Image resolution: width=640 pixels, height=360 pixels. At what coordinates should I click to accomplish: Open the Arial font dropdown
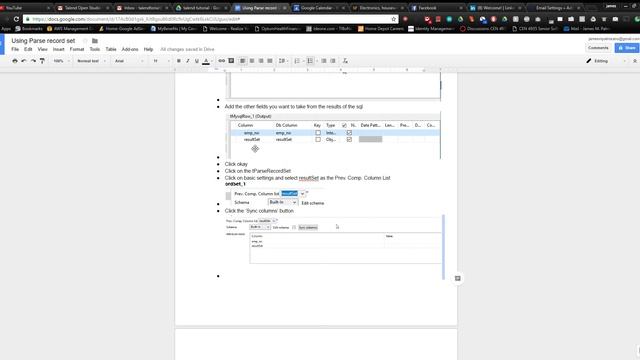tap(129, 61)
